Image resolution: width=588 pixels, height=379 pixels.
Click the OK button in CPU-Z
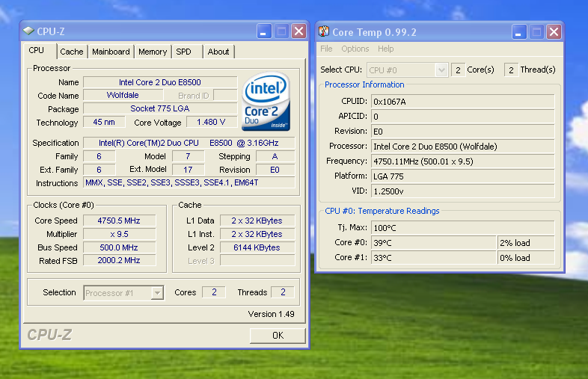(x=278, y=336)
